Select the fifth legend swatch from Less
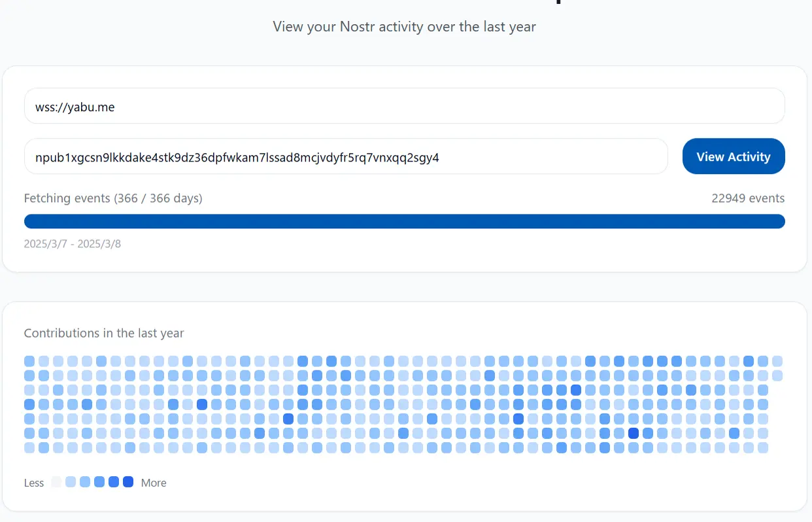Screen dimensions: 812x522 click(114, 482)
